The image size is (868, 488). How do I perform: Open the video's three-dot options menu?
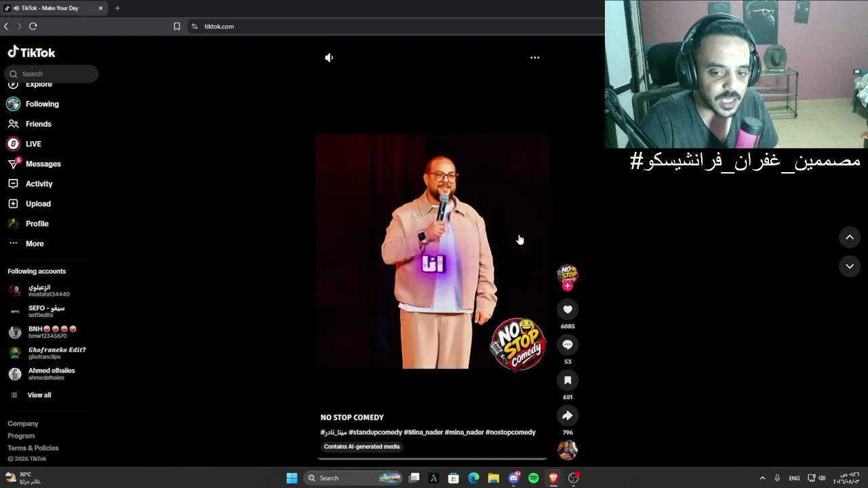[x=535, y=58]
